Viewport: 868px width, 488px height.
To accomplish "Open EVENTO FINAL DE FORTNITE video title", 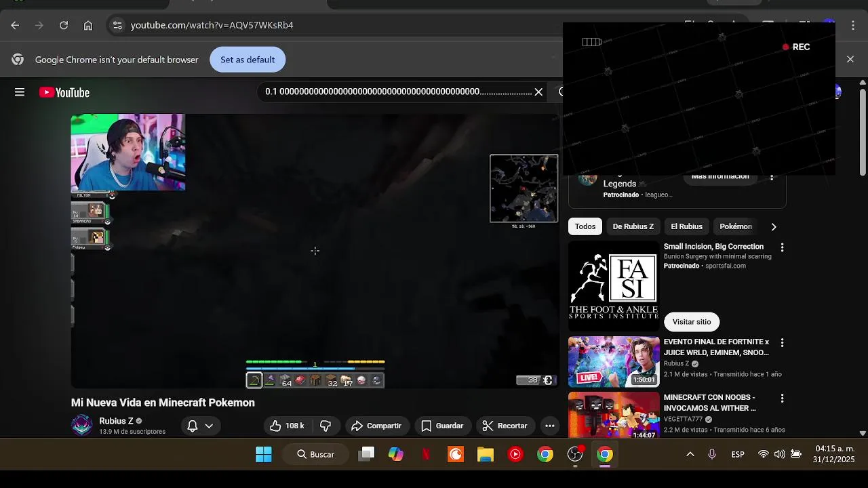I will (x=716, y=347).
